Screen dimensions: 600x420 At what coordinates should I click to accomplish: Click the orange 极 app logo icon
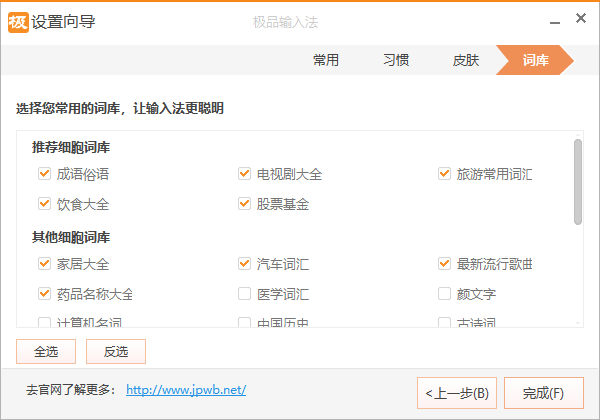[x=18, y=21]
